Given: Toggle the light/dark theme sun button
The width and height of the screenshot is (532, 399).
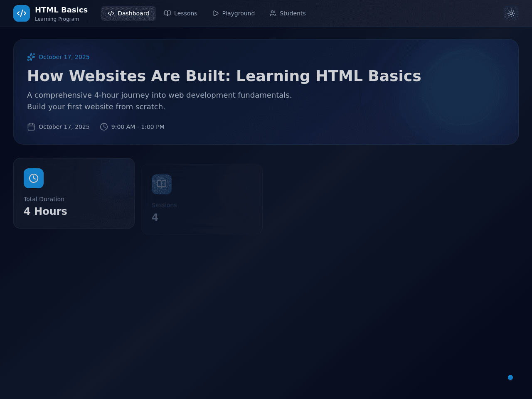Looking at the screenshot, I should click(x=511, y=13).
